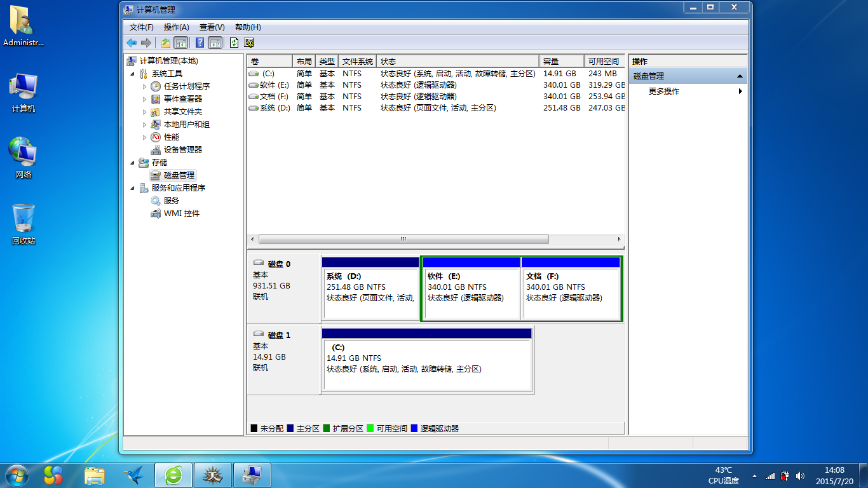Show hidden tray icons with the arrow

(x=754, y=475)
